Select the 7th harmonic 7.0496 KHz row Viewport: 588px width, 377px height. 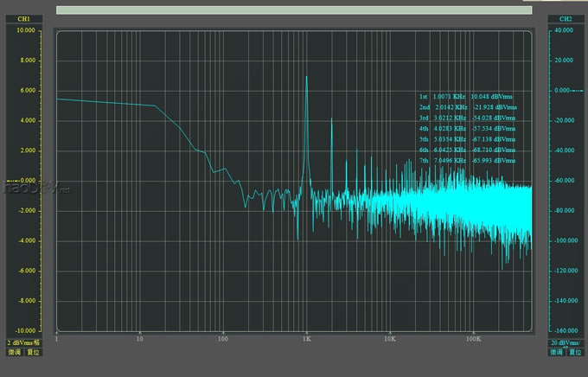pos(467,161)
